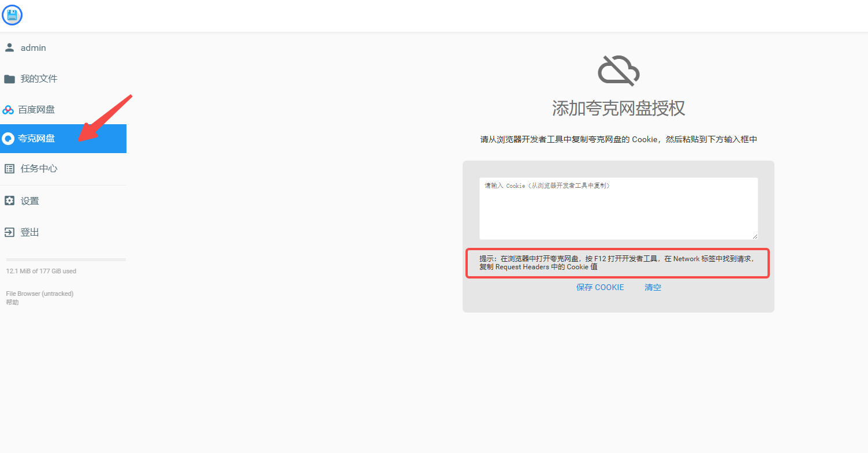Viewport: 868px width, 453px height.
Task: Click the folder icon beside 我的文件
Action: [9, 79]
